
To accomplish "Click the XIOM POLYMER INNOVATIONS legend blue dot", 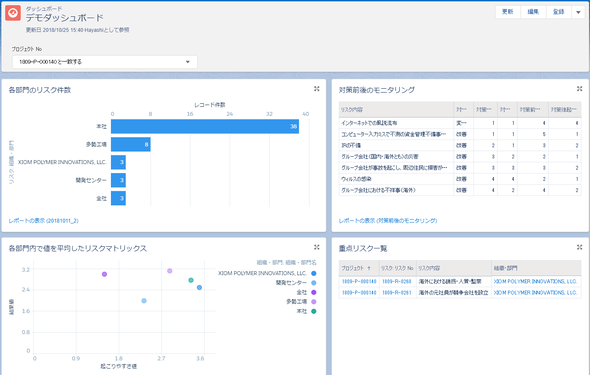I will click(x=314, y=273).
